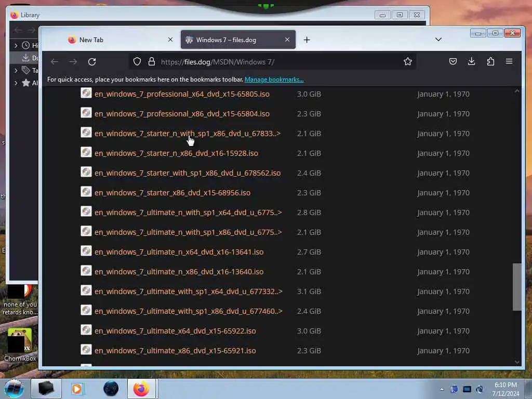Download en_windows_7_ultimate_x86_dvd_x15-65921.iso

pyautogui.click(x=175, y=351)
